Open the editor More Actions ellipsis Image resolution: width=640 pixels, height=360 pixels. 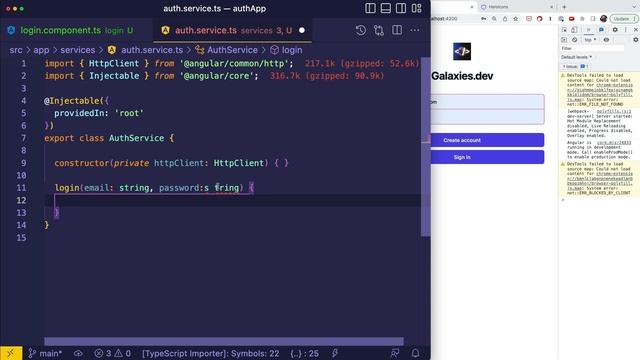tap(415, 30)
